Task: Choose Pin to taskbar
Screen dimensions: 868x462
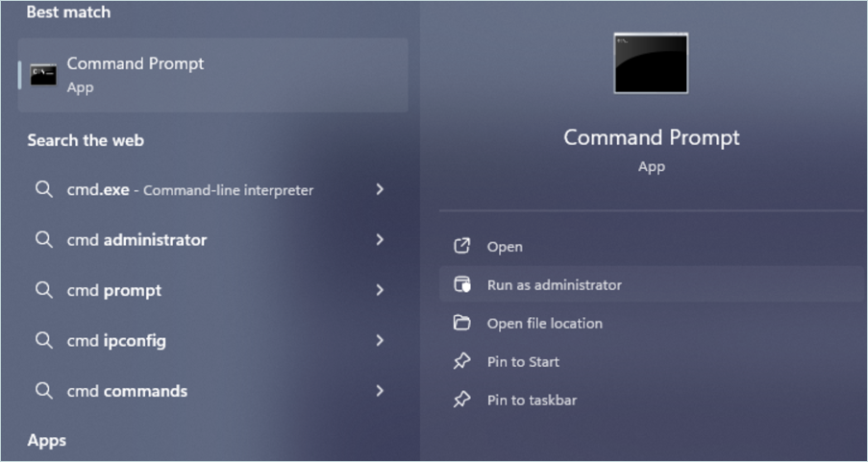Action: [652, 400]
